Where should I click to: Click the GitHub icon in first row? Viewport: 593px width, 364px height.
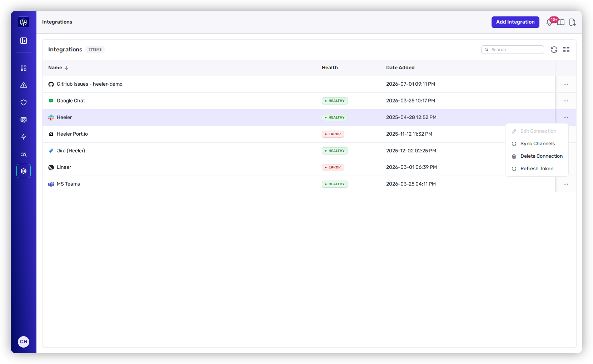(51, 84)
